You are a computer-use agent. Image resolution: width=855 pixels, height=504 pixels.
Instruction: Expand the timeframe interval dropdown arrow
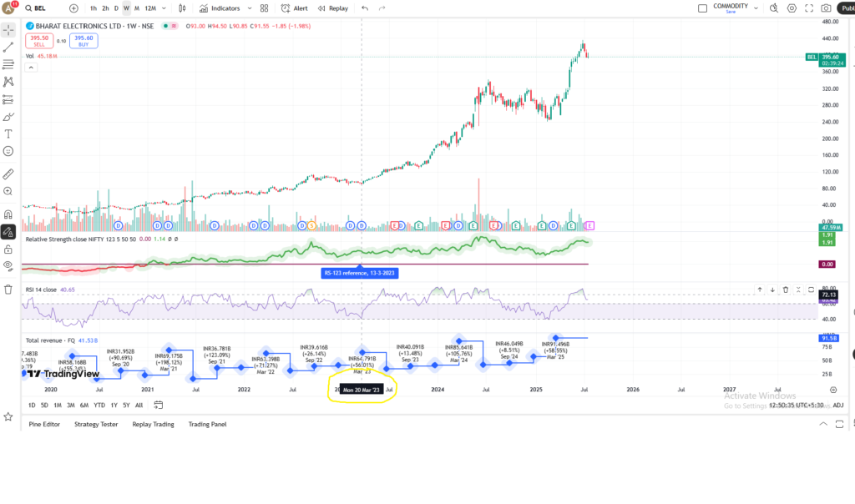click(164, 8)
